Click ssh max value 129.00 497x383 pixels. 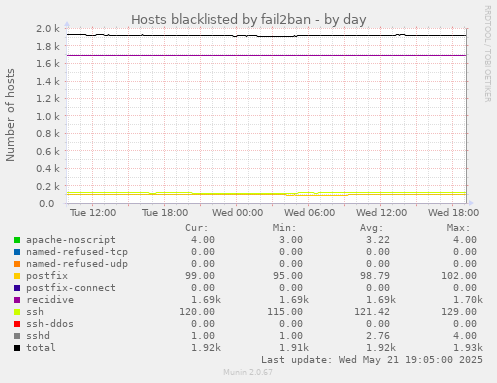[x=459, y=312]
